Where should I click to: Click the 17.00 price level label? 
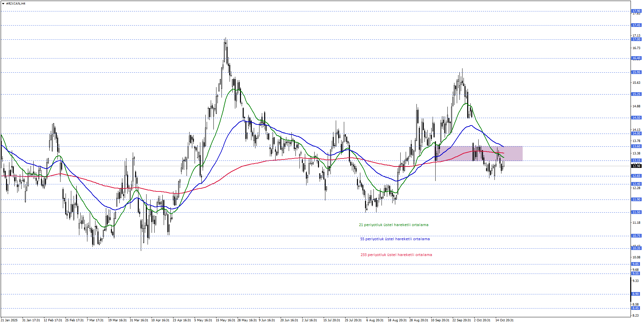[x=636, y=39]
